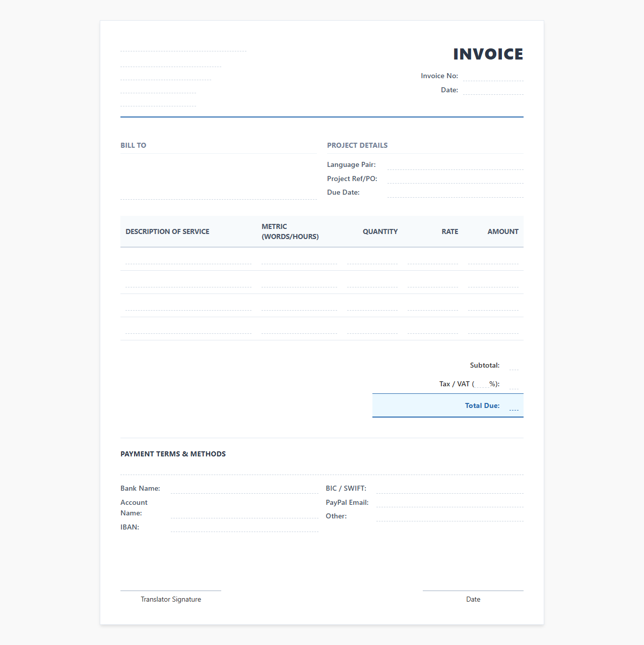The height and width of the screenshot is (645, 644).
Task: Click the BIC / SWIFT label
Action: pyautogui.click(x=346, y=488)
